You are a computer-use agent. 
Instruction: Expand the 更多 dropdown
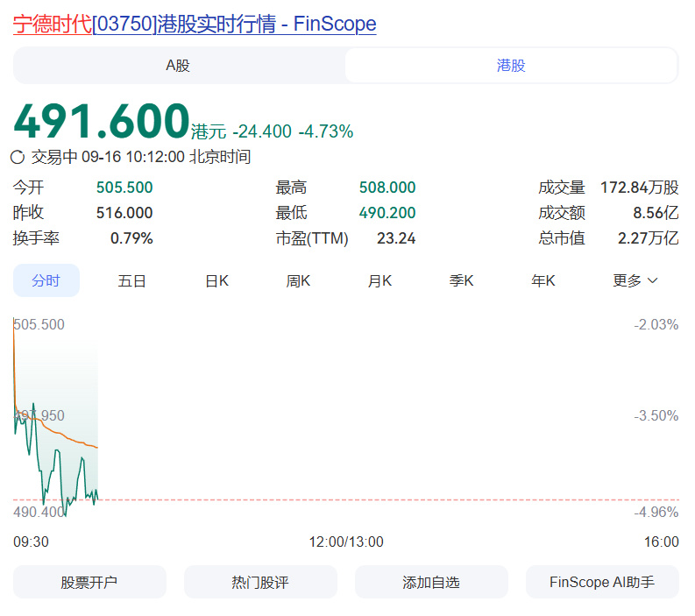(x=635, y=281)
